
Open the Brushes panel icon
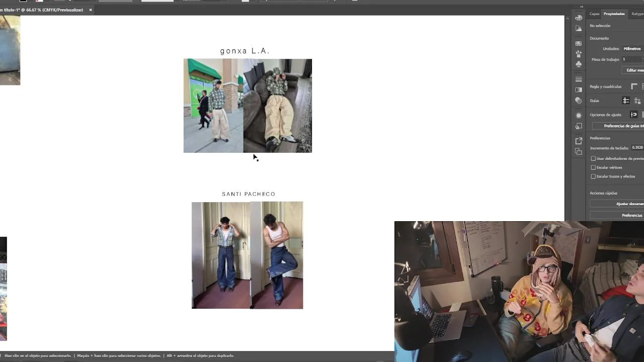pyautogui.click(x=579, y=54)
